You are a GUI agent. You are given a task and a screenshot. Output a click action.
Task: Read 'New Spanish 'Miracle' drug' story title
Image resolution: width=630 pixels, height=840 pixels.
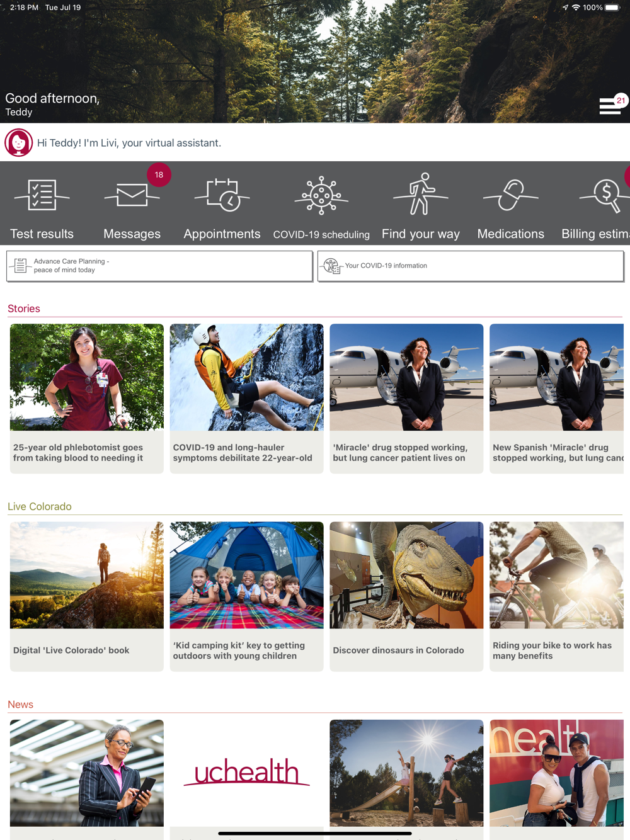coord(558,453)
